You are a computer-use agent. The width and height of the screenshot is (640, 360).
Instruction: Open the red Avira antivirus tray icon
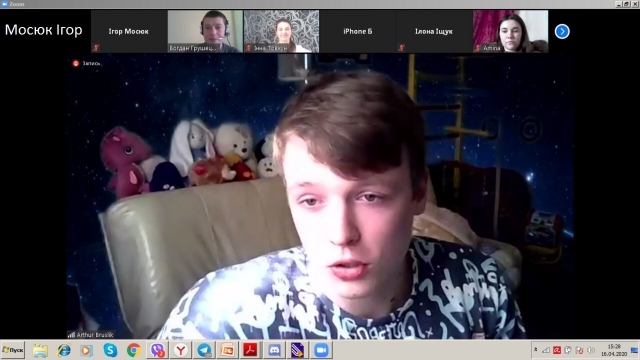pyautogui.click(x=557, y=350)
